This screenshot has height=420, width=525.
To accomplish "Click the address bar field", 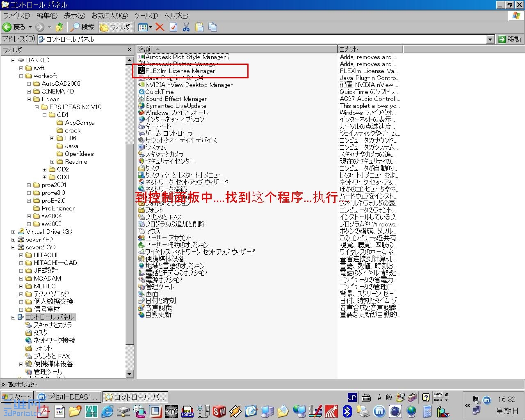I will 262,39.
